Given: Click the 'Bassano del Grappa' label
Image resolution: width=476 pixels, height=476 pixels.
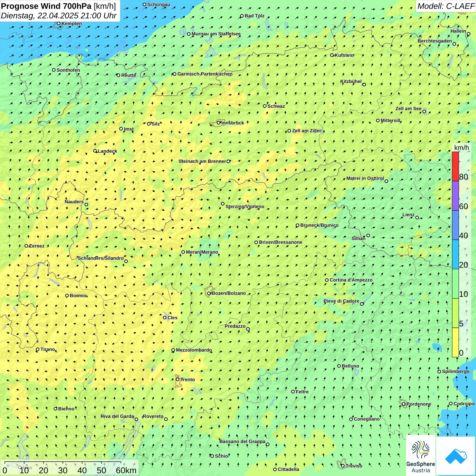Looking at the screenshot, I should [242, 441].
